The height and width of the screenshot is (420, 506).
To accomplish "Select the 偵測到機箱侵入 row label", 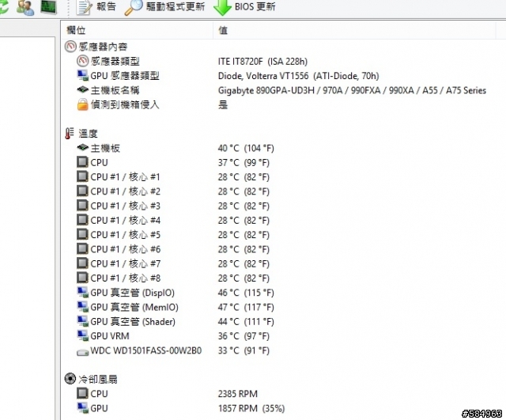I will (125, 104).
